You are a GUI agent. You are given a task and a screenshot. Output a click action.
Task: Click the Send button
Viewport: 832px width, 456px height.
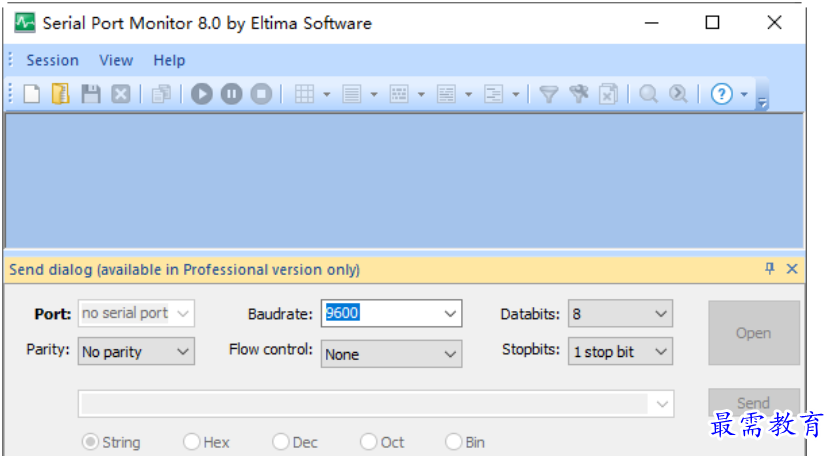pos(753,403)
